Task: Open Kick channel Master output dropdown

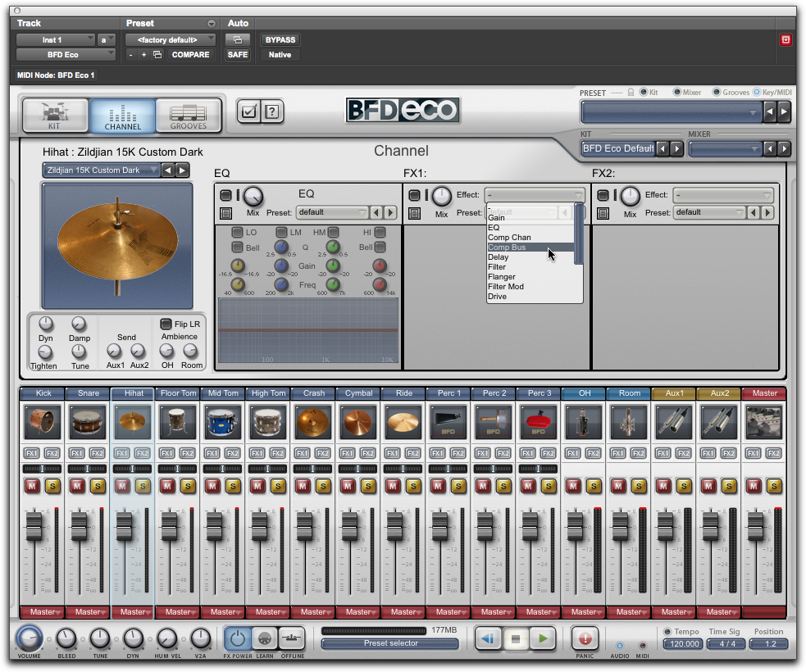Action: pos(43,612)
